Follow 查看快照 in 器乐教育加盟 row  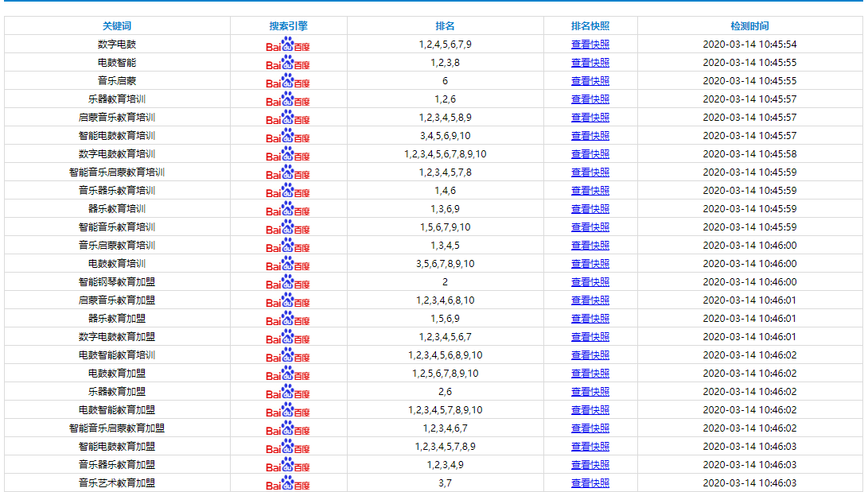pyautogui.click(x=590, y=318)
